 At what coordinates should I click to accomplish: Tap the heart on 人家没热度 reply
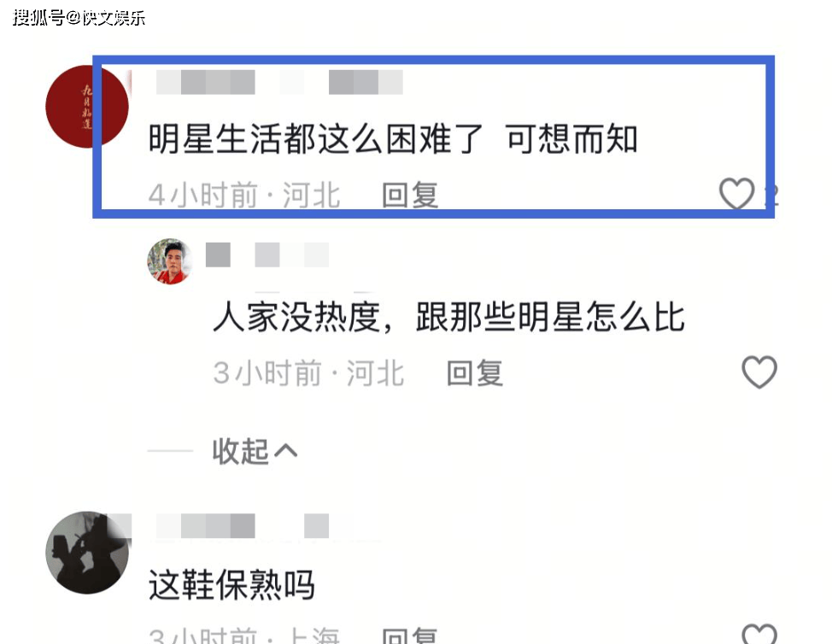(759, 372)
